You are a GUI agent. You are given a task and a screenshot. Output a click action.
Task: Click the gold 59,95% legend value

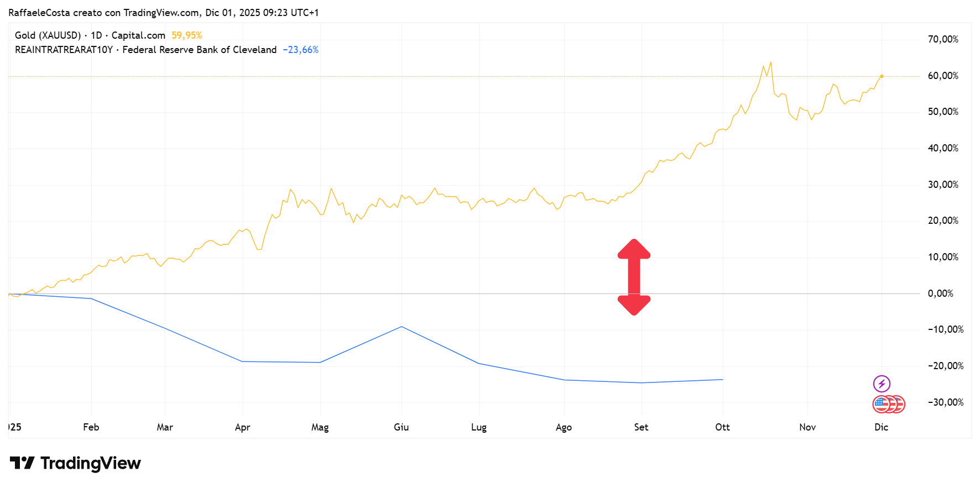pyautogui.click(x=186, y=35)
